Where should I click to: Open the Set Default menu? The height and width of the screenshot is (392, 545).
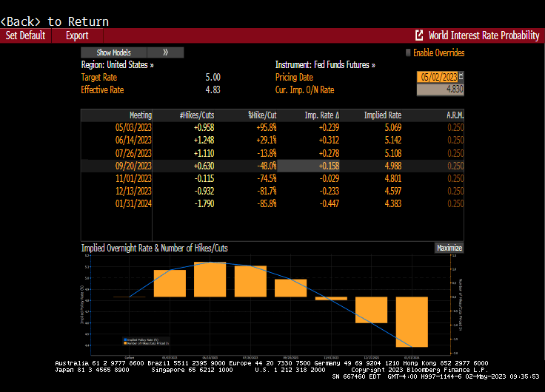pos(25,36)
